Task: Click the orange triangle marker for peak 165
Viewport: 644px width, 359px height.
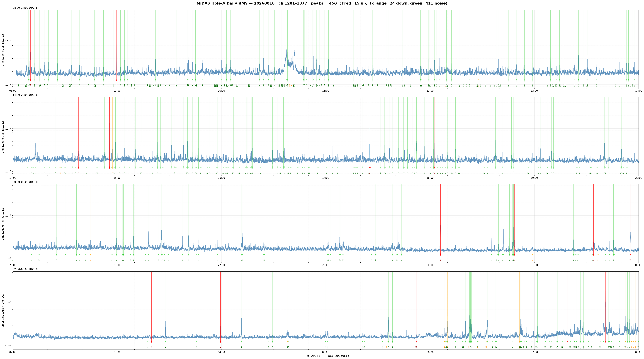Action: click(60, 167)
